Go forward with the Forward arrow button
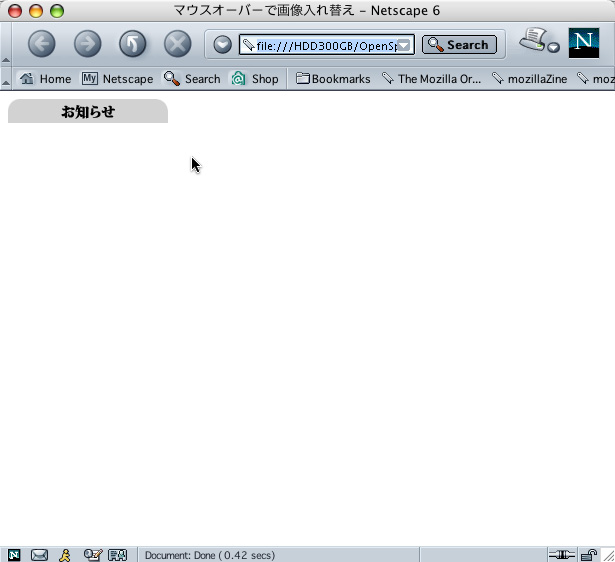 [x=87, y=44]
